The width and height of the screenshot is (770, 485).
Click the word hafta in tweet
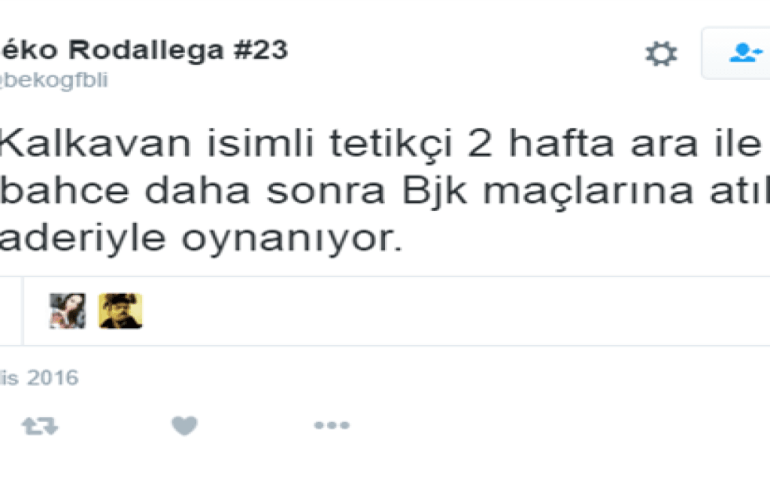coord(561,143)
